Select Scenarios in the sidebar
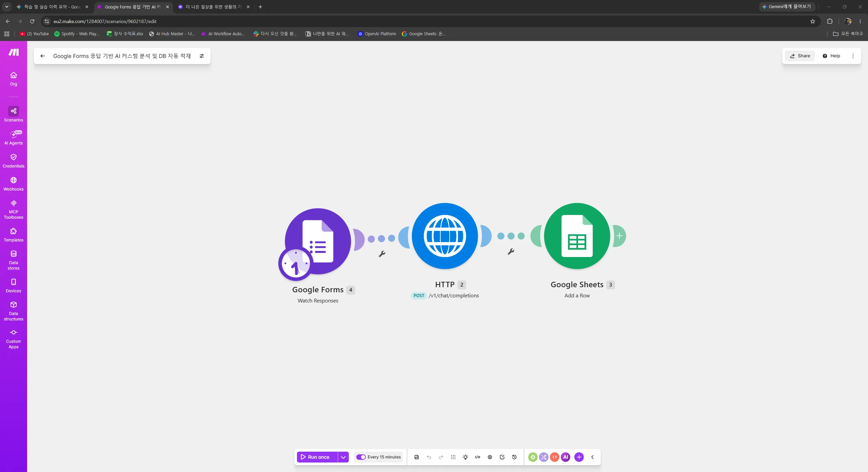 point(14,114)
